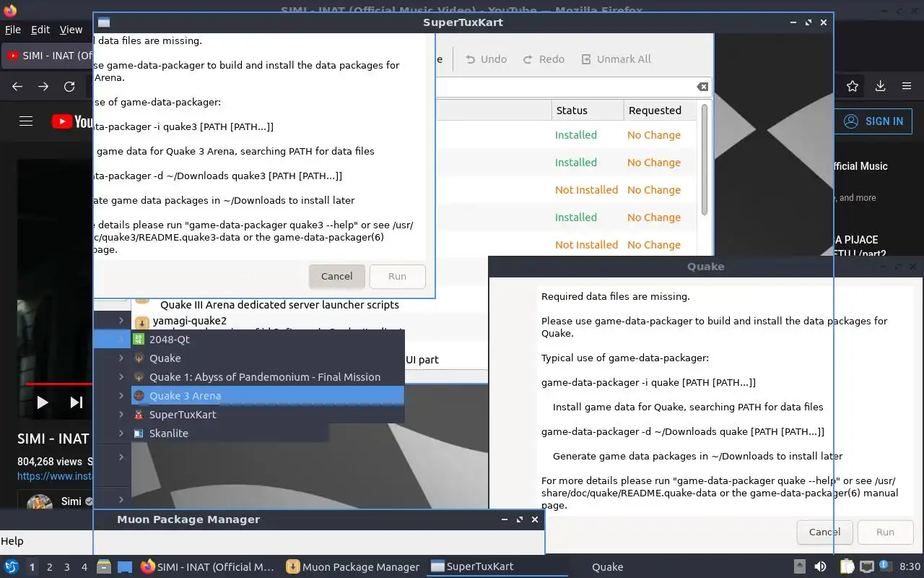This screenshot has width=924, height=578.
Task: Select Quake 3 Arena in the menu
Action: (267, 395)
